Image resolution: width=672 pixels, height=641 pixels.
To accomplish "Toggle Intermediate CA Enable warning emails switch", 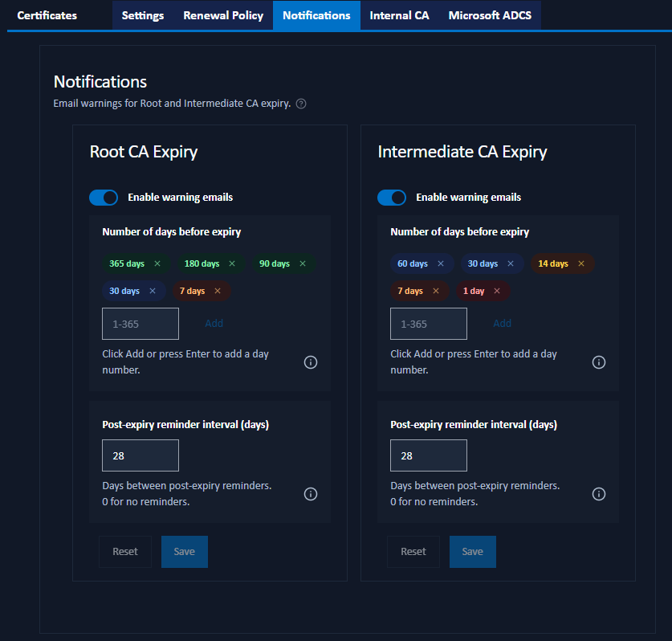I will coord(391,198).
